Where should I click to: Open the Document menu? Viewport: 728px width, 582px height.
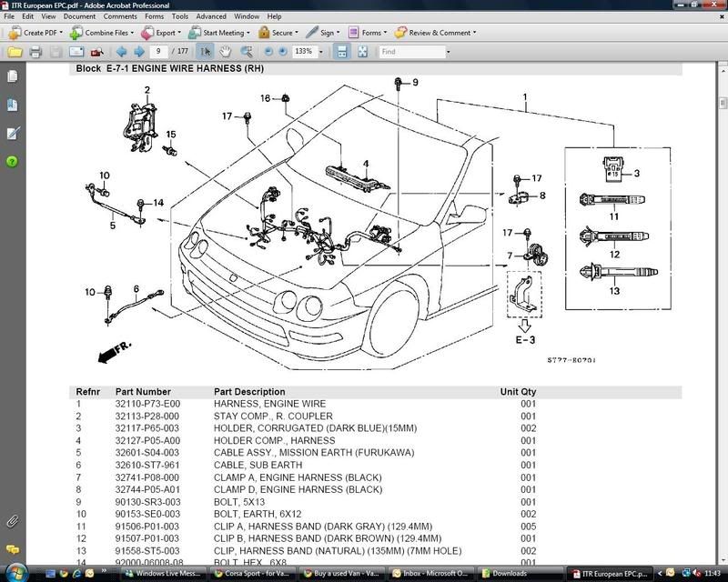point(79,16)
